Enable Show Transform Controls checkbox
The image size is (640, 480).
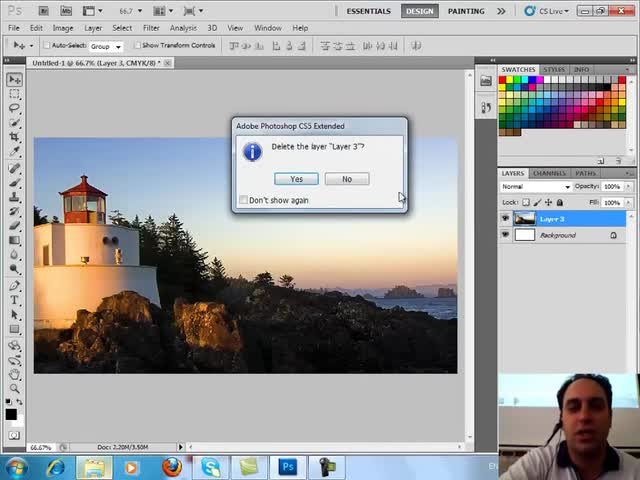click(x=137, y=45)
